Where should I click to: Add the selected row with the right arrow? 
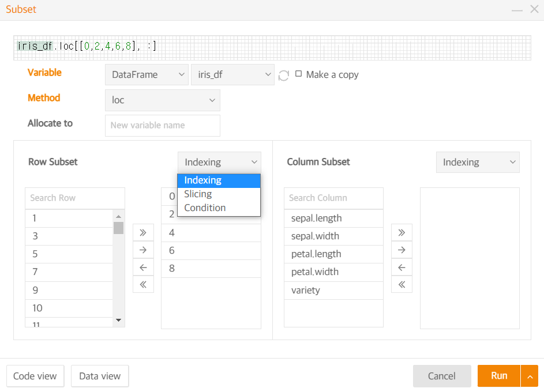tap(143, 250)
